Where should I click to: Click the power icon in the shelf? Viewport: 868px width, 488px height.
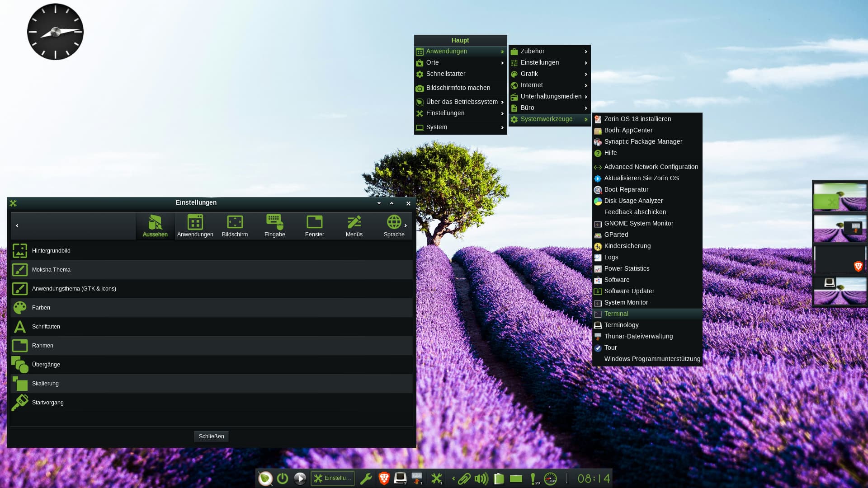(x=283, y=479)
